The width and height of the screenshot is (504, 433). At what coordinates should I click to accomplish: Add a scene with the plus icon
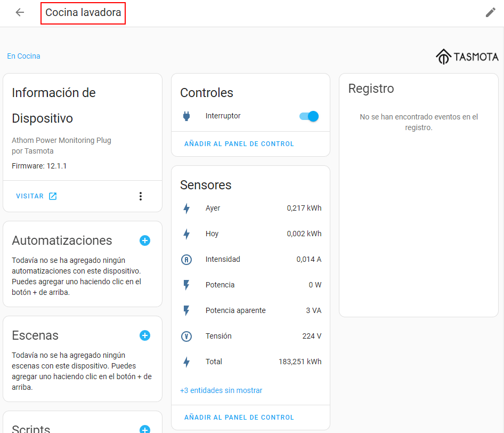click(145, 335)
